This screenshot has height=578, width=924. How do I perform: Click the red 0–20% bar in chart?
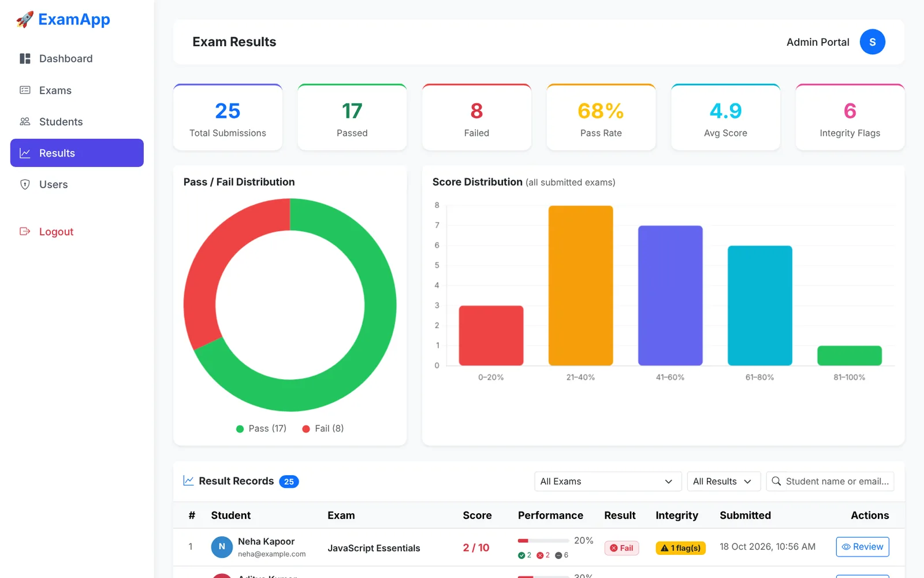click(x=491, y=335)
